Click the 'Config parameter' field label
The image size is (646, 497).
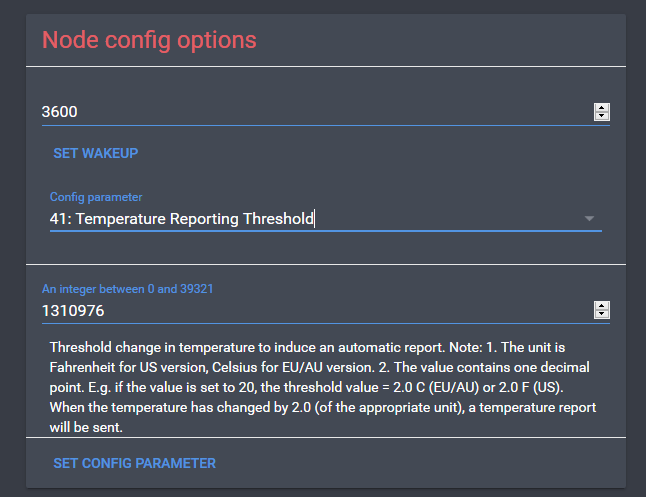pyautogui.click(x=96, y=197)
